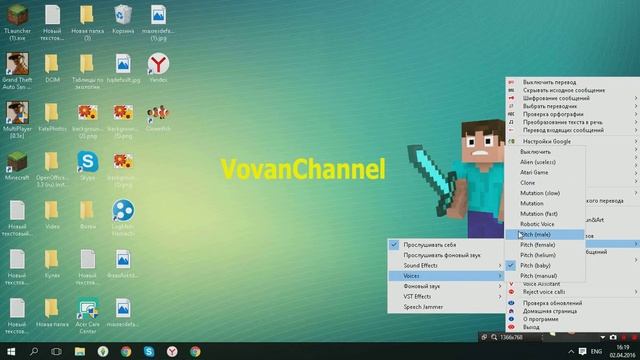This screenshot has width=640, height=360.
Task: Toggle Прослушивать себя checkmark option
Action: click(x=446, y=244)
